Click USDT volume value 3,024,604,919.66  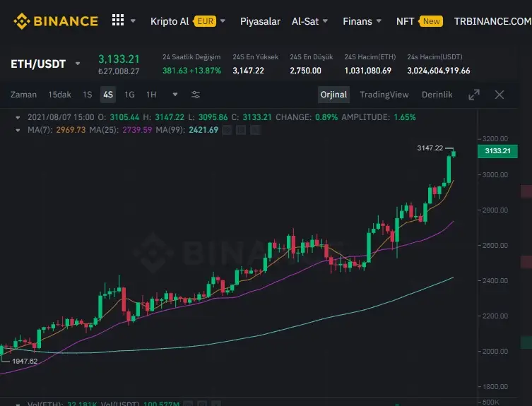tap(438, 71)
